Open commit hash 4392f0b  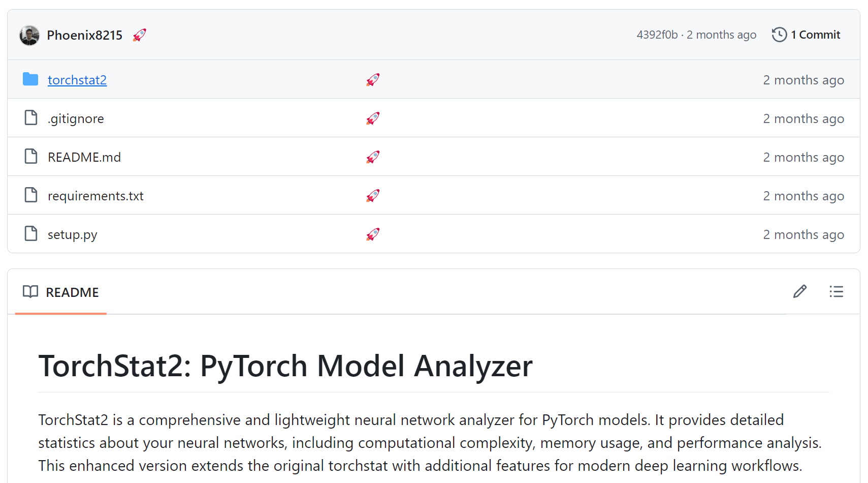[657, 35]
